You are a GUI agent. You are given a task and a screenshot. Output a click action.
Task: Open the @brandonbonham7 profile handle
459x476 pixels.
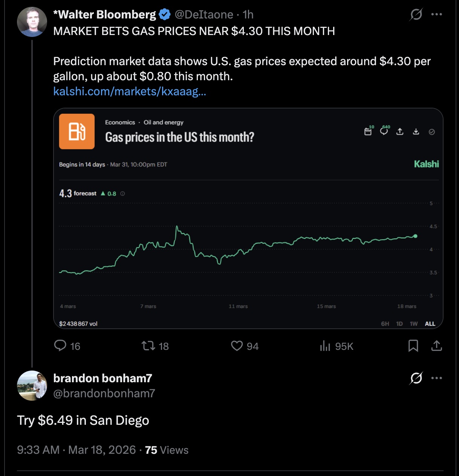[104, 393]
